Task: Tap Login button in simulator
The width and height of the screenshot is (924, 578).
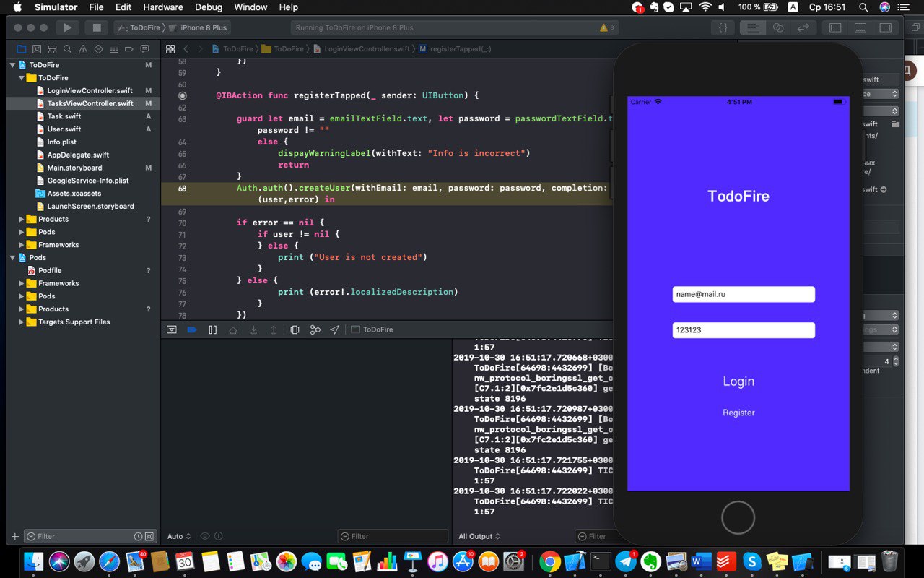Action: [738, 381]
